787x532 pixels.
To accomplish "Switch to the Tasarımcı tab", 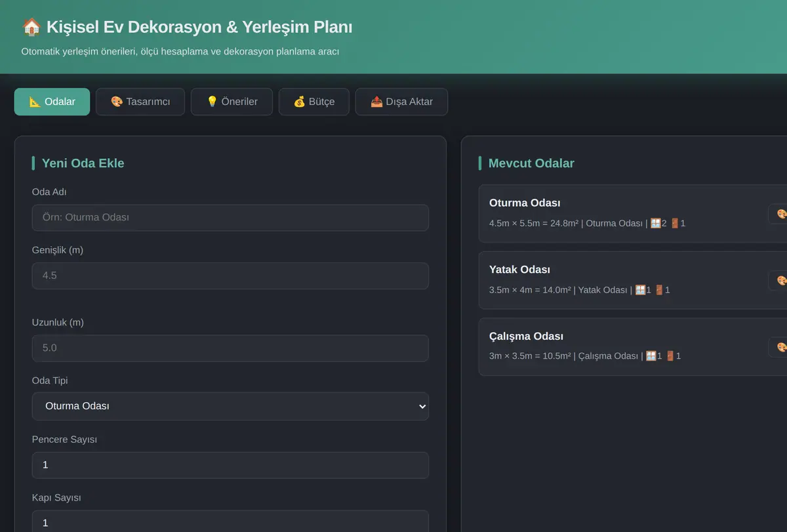I will [140, 102].
